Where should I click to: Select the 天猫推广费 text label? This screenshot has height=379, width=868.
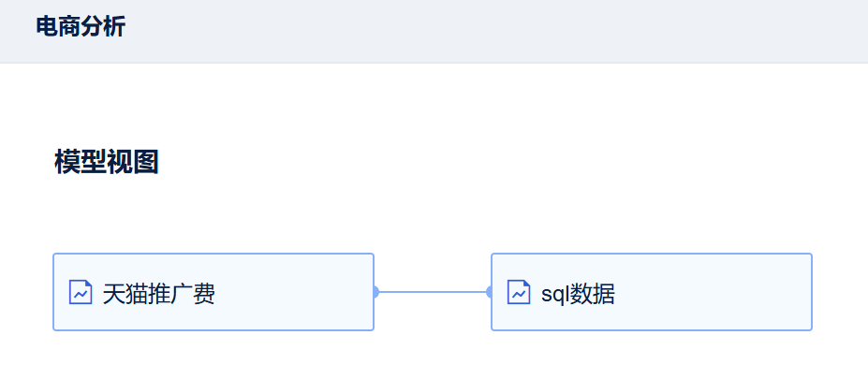click(x=159, y=294)
